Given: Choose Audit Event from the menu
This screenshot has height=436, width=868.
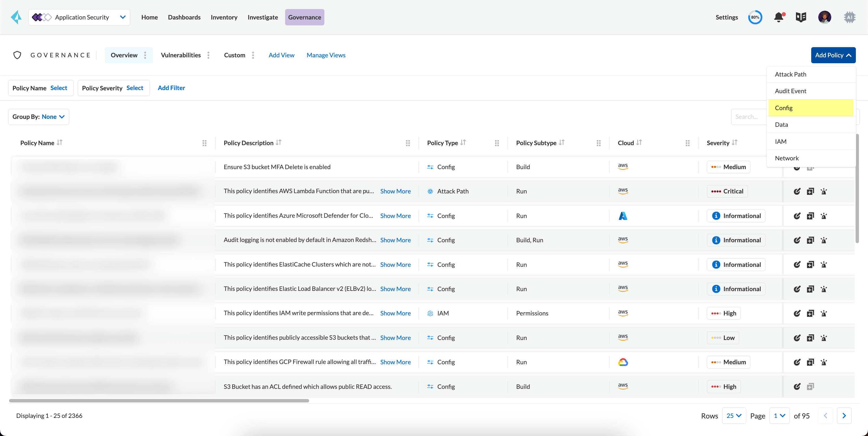Looking at the screenshot, I should coord(811,91).
